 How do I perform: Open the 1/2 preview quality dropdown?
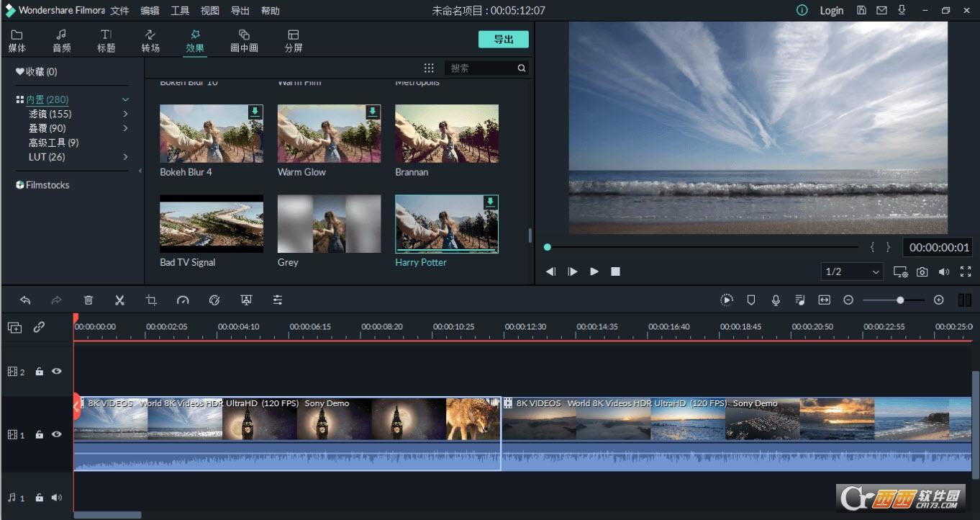(853, 272)
